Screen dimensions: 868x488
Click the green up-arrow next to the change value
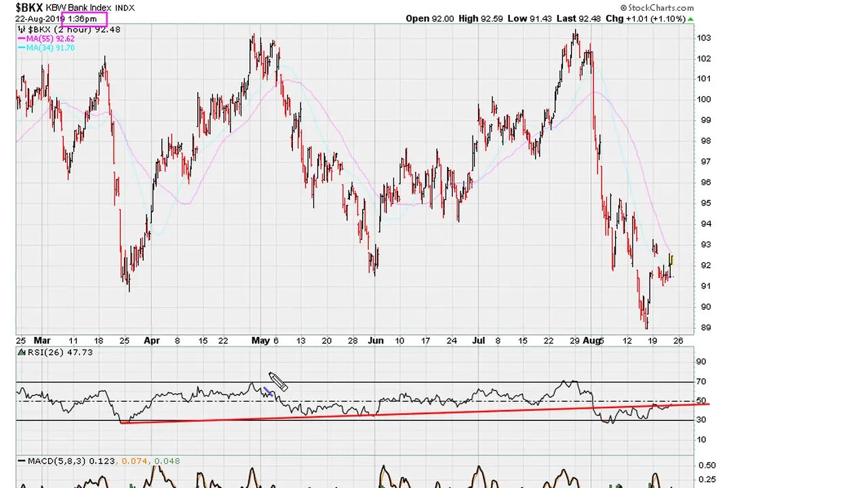click(690, 19)
